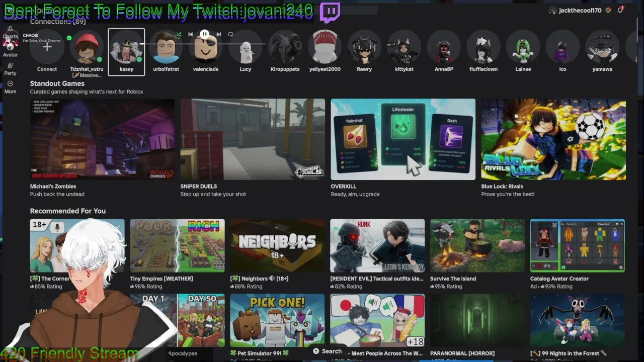Toggle shuffle in the music overlay
This screenshot has width=644, height=362.
tap(178, 34)
